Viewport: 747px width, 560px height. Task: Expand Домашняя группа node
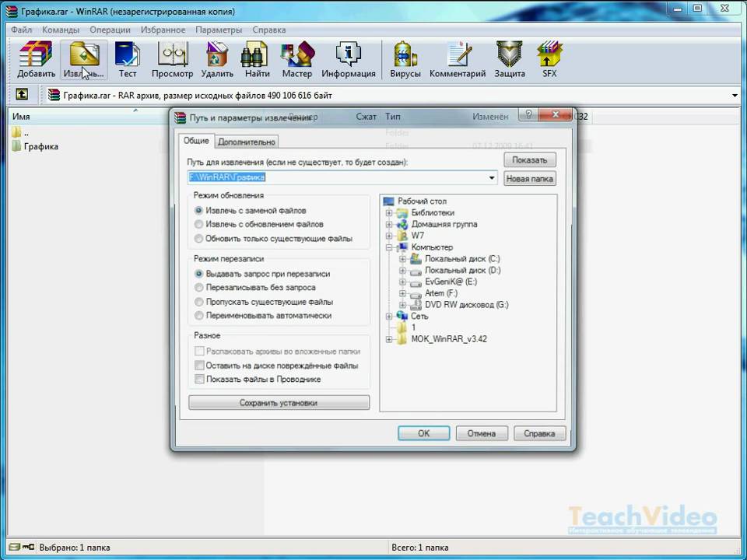pyautogui.click(x=389, y=224)
